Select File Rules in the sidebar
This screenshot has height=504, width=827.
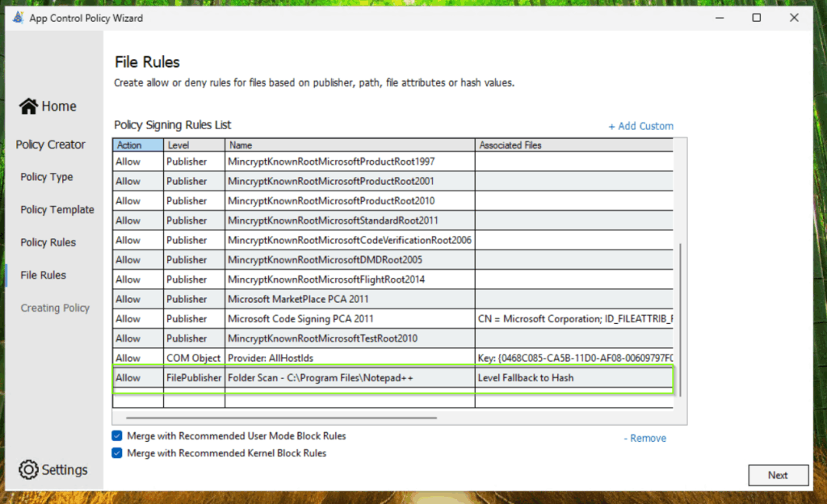[44, 275]
